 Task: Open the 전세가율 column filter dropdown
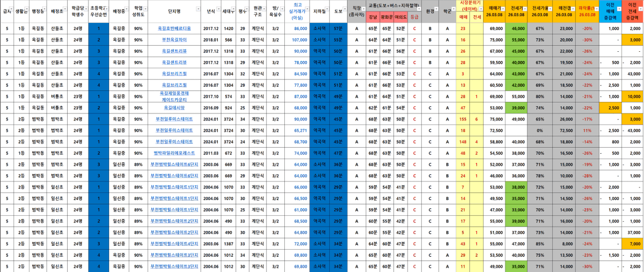549,8
